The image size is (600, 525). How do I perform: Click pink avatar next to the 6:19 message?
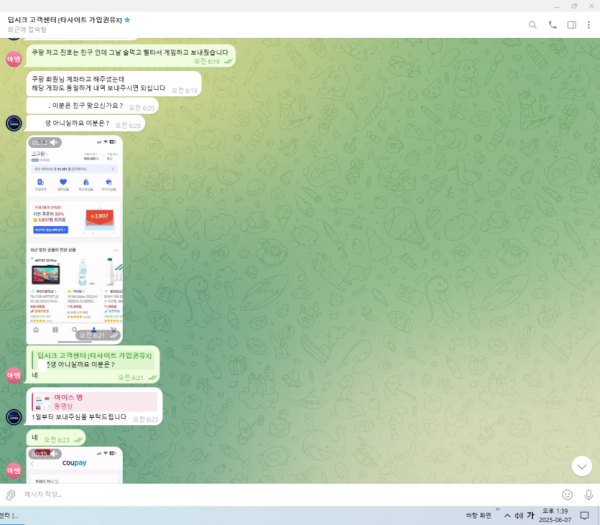coord(14,59)
